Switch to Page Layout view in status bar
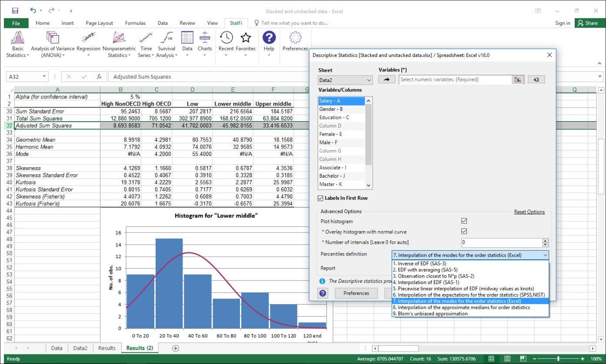This screenshot has width=606, height=364. point(507,359)
